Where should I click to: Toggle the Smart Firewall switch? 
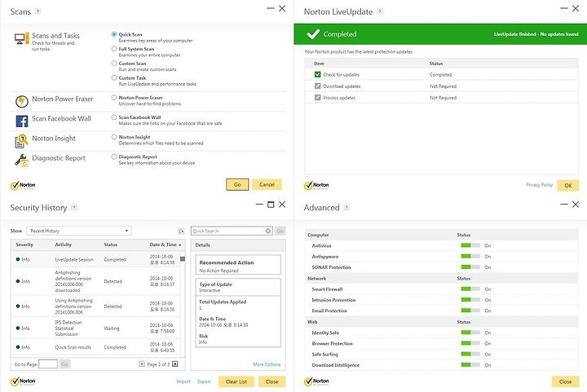pos(470,288)
